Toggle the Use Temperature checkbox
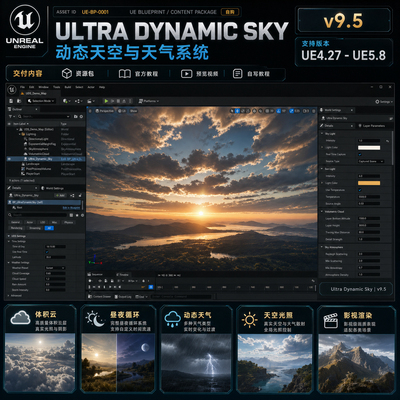Screen dimensions: 400x400 [360, 190]
